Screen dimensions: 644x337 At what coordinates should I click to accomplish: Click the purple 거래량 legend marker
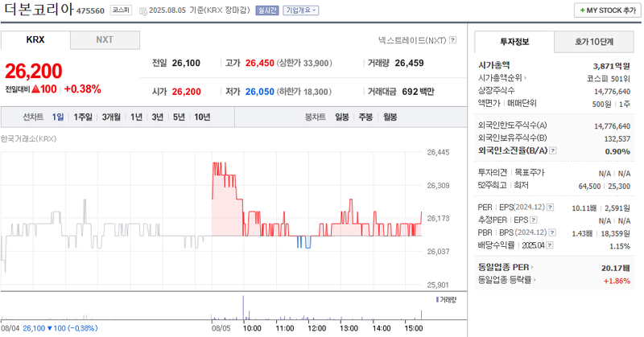pos(437,300)
